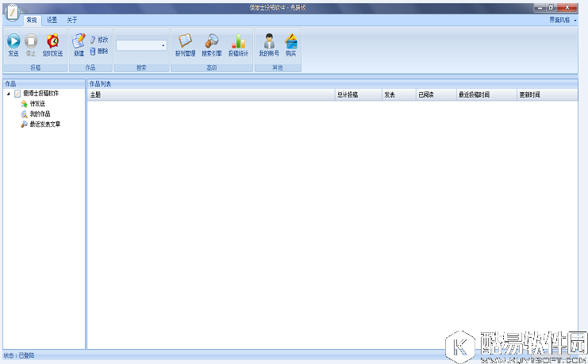The height and width of the screenshot is (364, 588).
Task: Open 投稿统计 bar chart icon
Action: [238, 41]
